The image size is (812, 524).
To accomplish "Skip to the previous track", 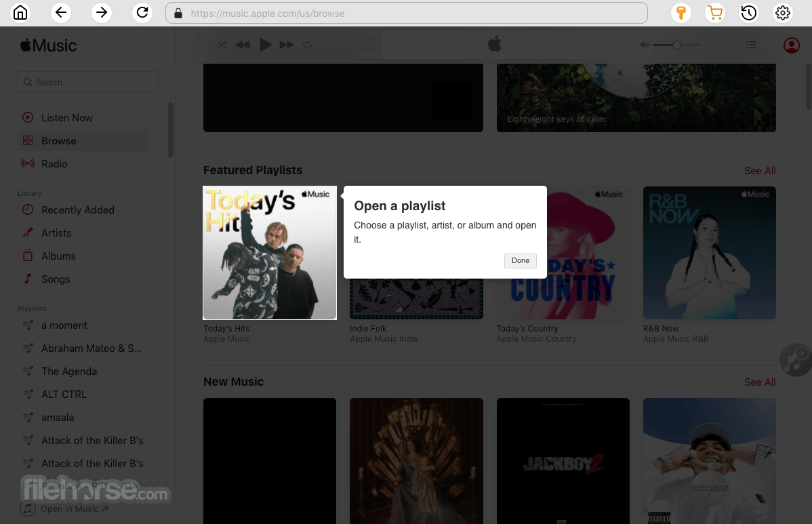I will [x=243, y=45].
